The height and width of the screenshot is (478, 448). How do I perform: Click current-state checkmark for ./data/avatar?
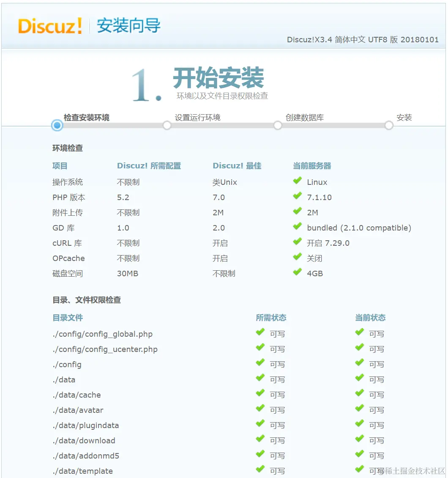359,409
